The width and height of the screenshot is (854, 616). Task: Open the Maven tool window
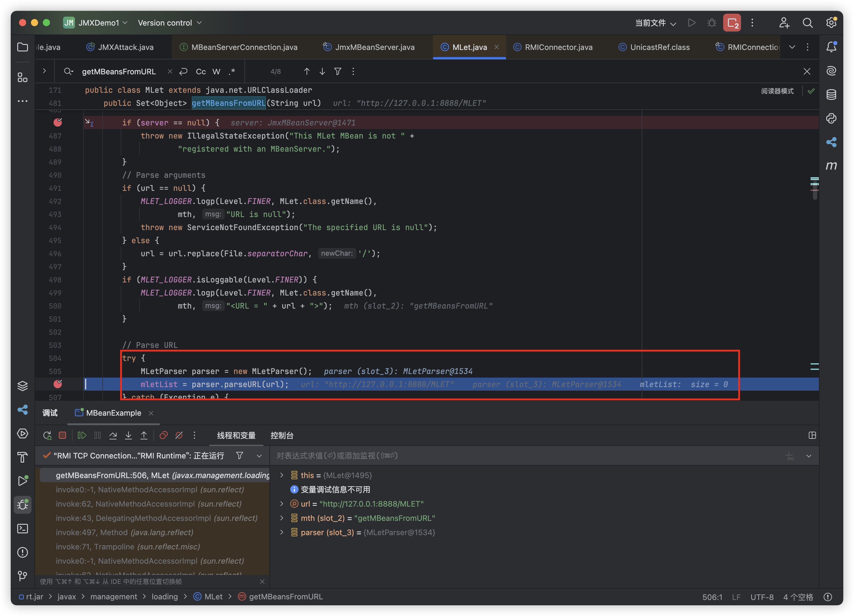[831, 166]
